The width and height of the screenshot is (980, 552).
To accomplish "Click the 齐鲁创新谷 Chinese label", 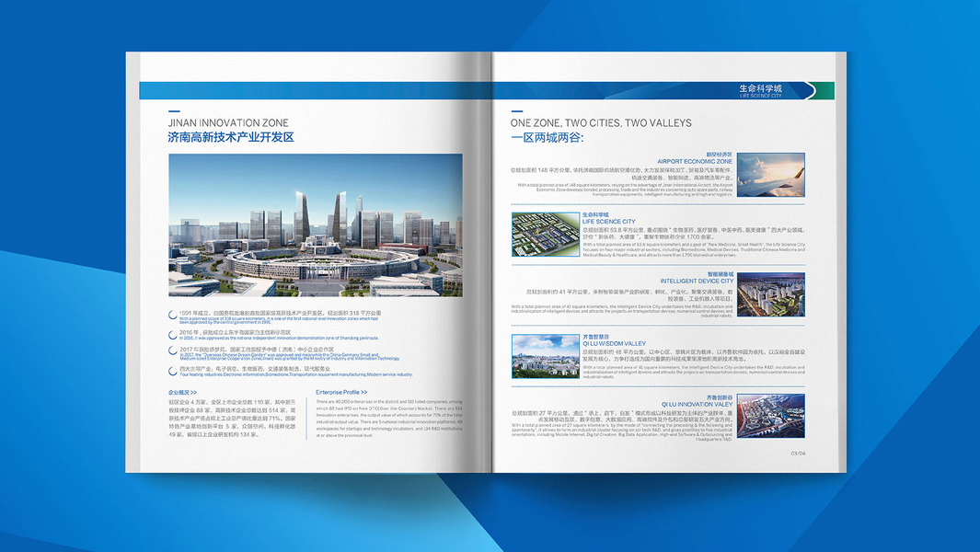I will click(x=720, y=397).
